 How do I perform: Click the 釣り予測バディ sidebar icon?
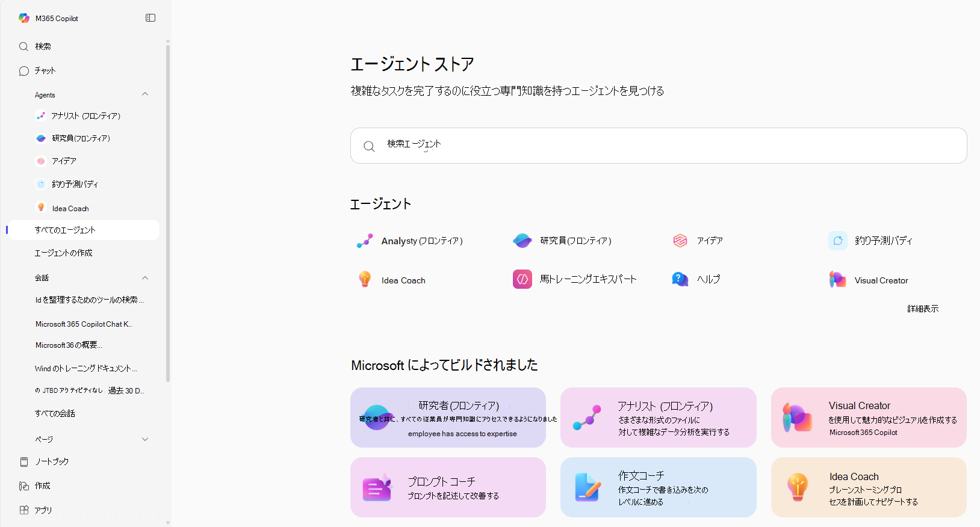click(41, 184)
